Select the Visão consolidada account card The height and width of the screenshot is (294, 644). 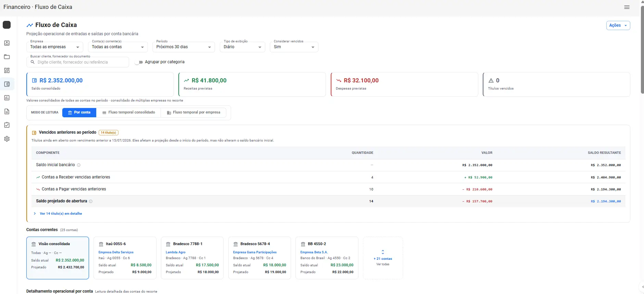click(x=58, y=258)
